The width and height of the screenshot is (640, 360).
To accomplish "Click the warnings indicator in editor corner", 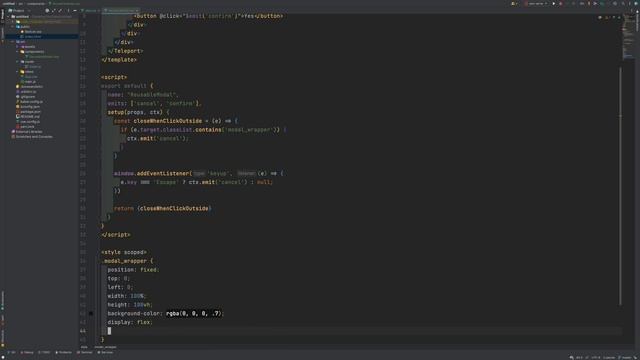I will [x=609, y=18].
